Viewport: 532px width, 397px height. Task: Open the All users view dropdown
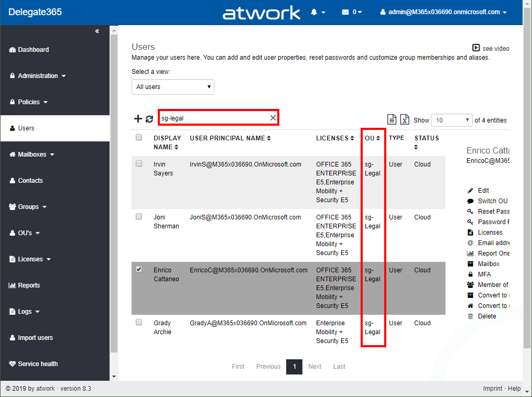point(172,87)
